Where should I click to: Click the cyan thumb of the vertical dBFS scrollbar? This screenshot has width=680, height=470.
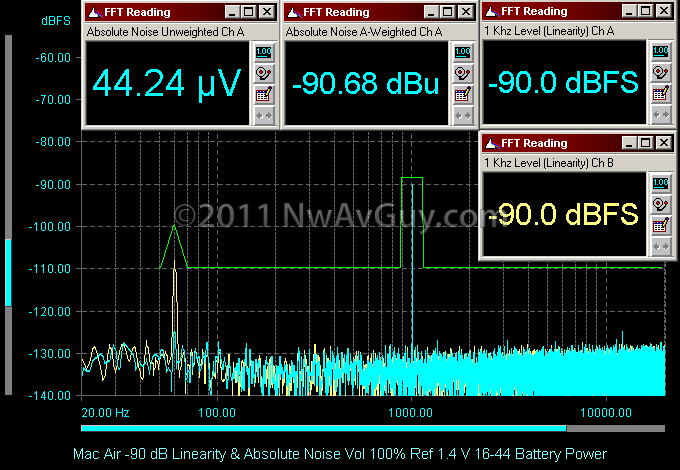point(8,273)
